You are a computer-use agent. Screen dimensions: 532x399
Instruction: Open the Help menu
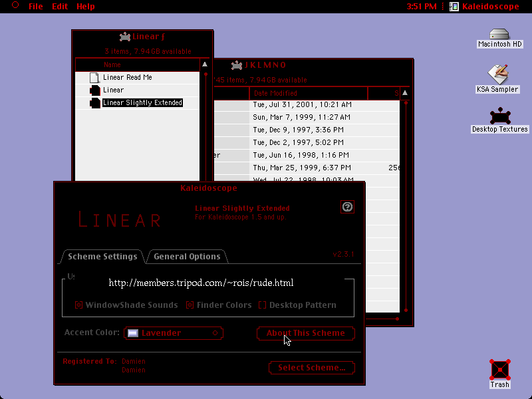pos(86,7)
